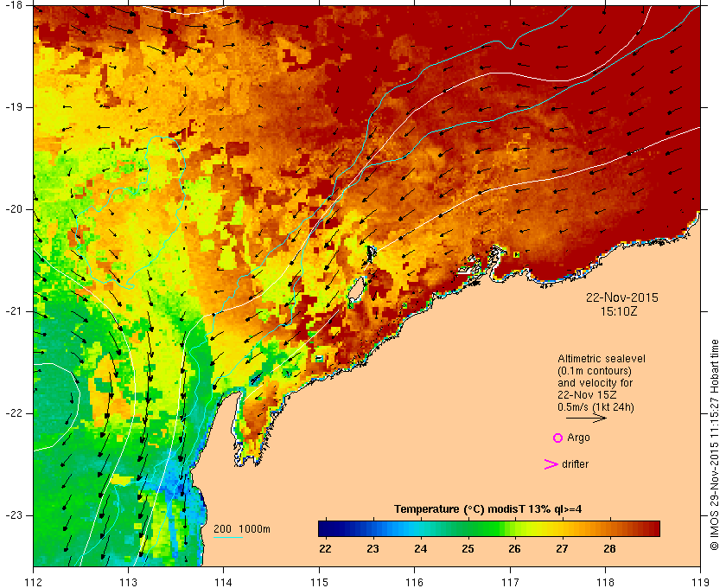Click the 'drifter' legend label

[575, 464]
